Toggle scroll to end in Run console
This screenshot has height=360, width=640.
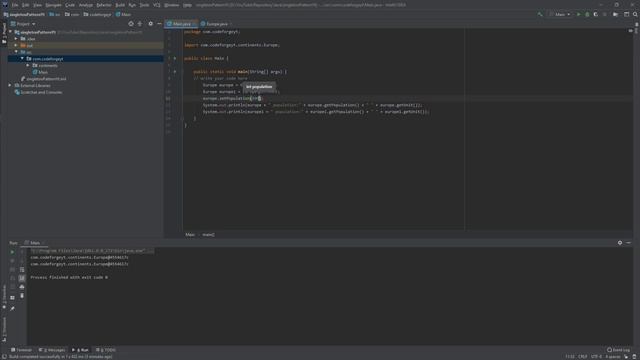[x=22, y=278]
